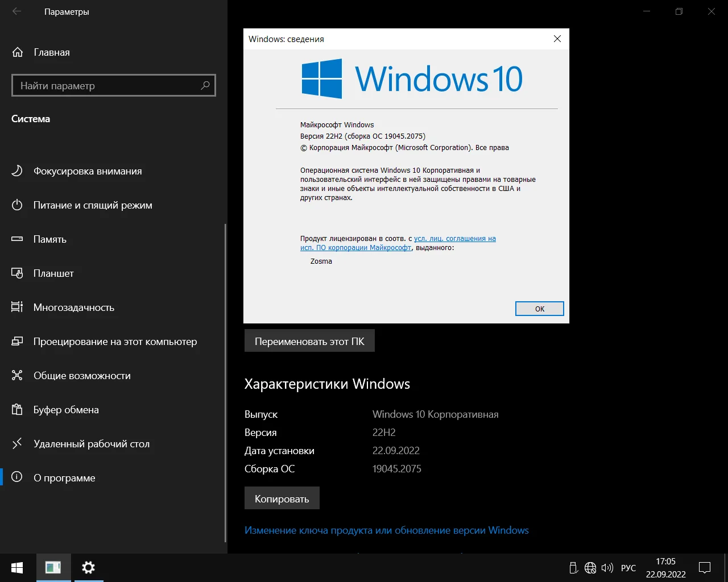Click the back arrow in Параметры

click(17, 11)
